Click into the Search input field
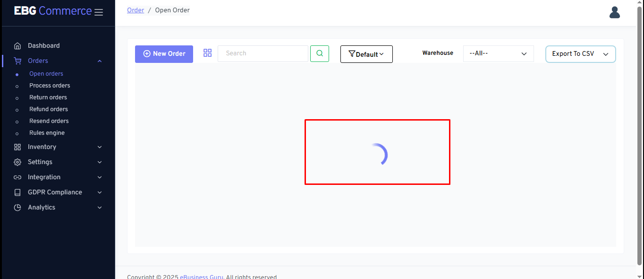 (263, 53)
